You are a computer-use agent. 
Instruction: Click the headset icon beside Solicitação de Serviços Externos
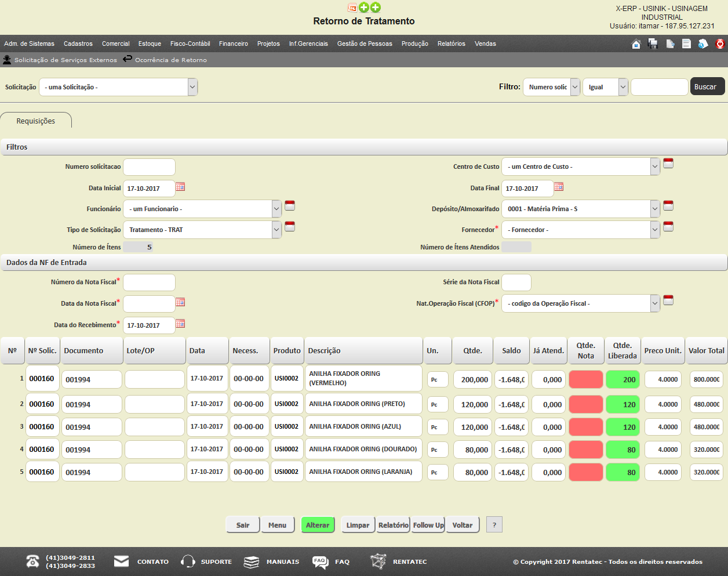coord(7,60)
